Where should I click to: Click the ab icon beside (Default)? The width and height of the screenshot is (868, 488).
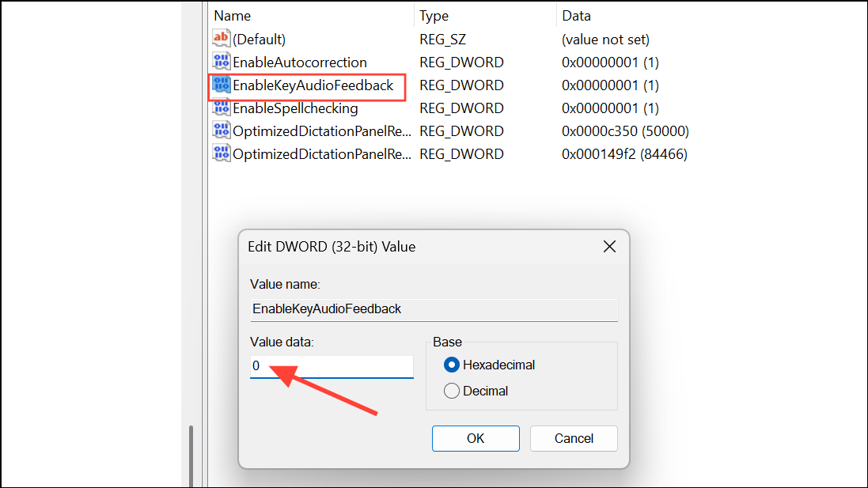coord(222,39)
